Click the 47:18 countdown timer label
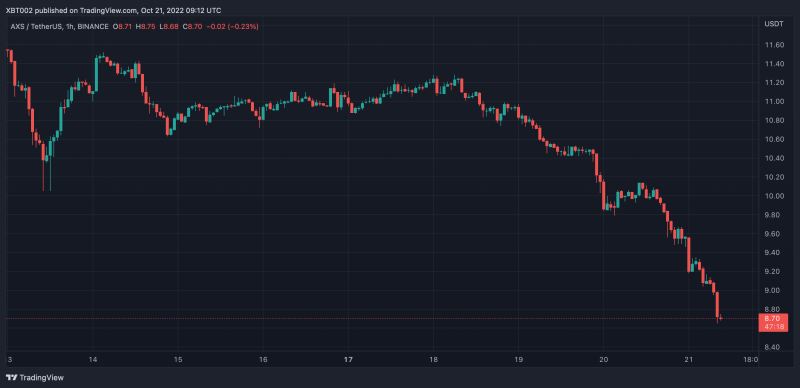The width and height of the screenshot is (800, 388). click(x=774, y=327)
